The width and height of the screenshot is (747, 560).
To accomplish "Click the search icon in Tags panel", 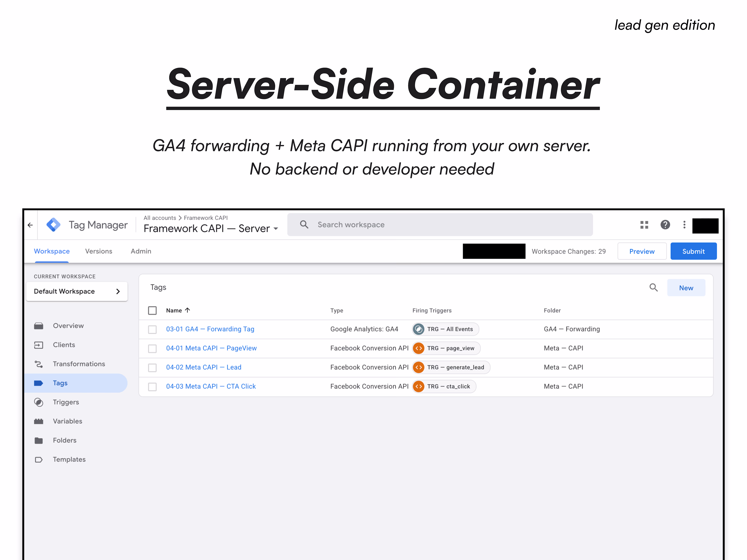I will point(654,288).
